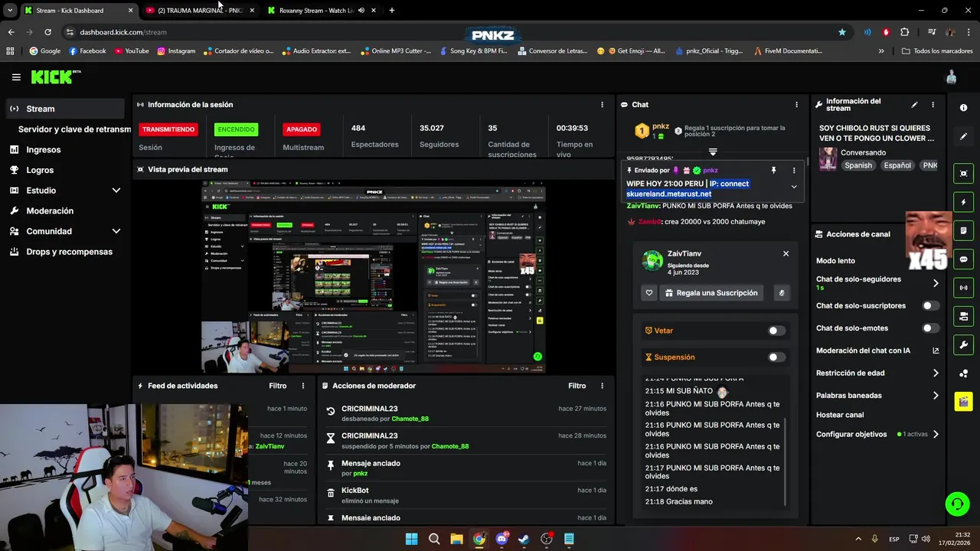Click the yellow clip sidebar icon
The width and height of the screenshot is (980, 551).
(x=963, y=401)
